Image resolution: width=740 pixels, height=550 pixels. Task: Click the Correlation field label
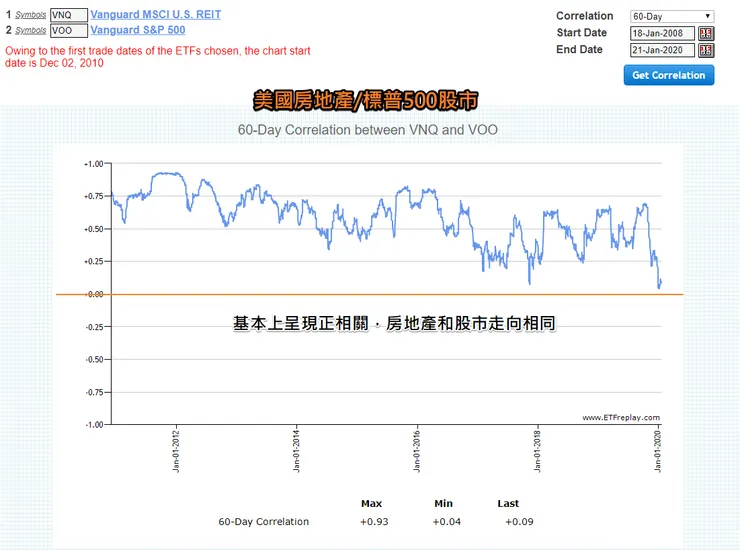584,16
